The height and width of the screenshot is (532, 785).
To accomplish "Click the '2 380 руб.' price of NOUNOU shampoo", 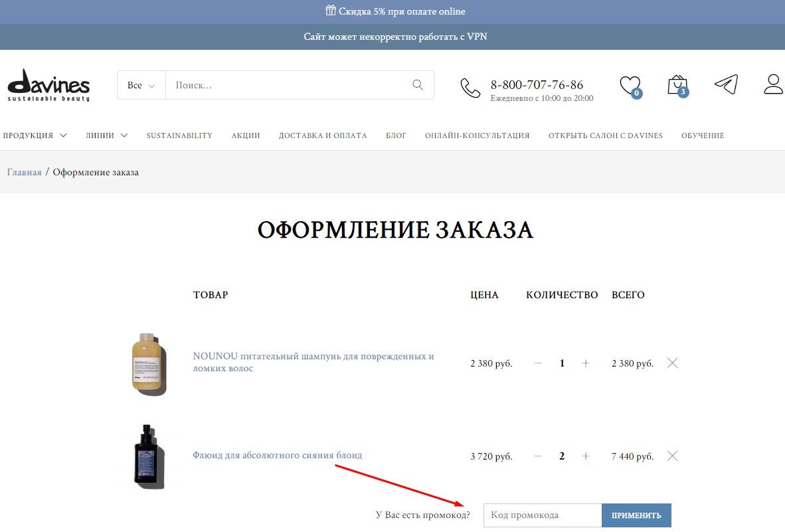I will (491, 364).
